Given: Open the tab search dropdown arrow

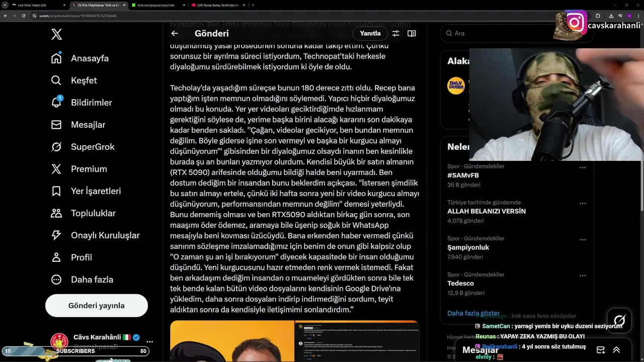Looking at the screenshot, I should click(5, 5).
